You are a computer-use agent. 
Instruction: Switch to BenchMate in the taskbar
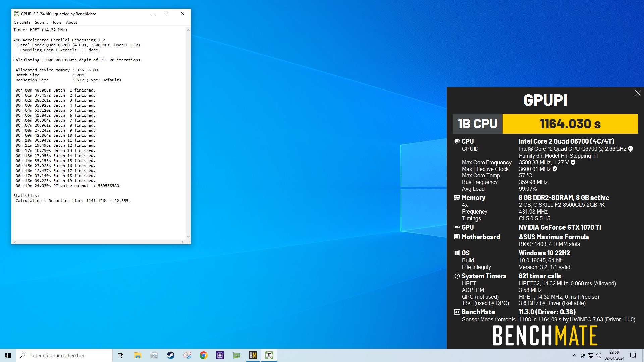253,355
